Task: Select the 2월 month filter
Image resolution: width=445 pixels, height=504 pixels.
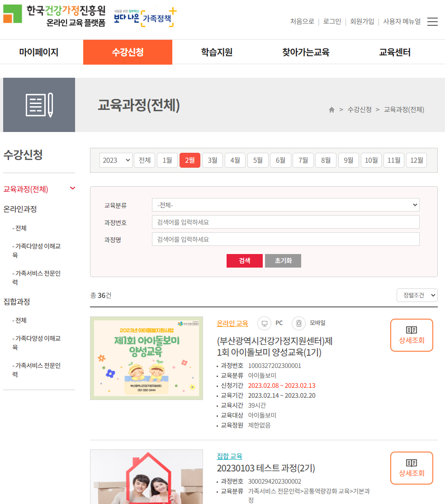Action: [190, 160]
